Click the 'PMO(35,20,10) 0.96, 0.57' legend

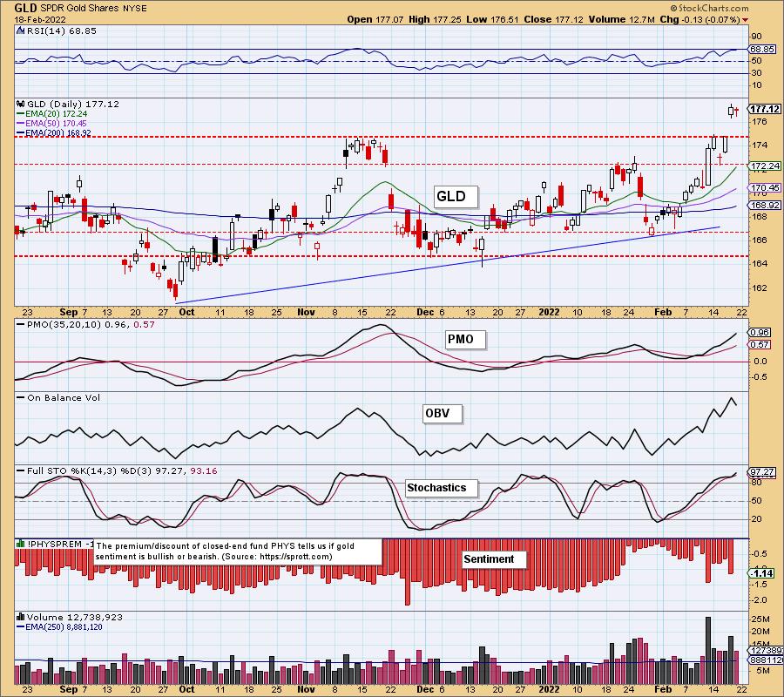[x=86, y=324]
